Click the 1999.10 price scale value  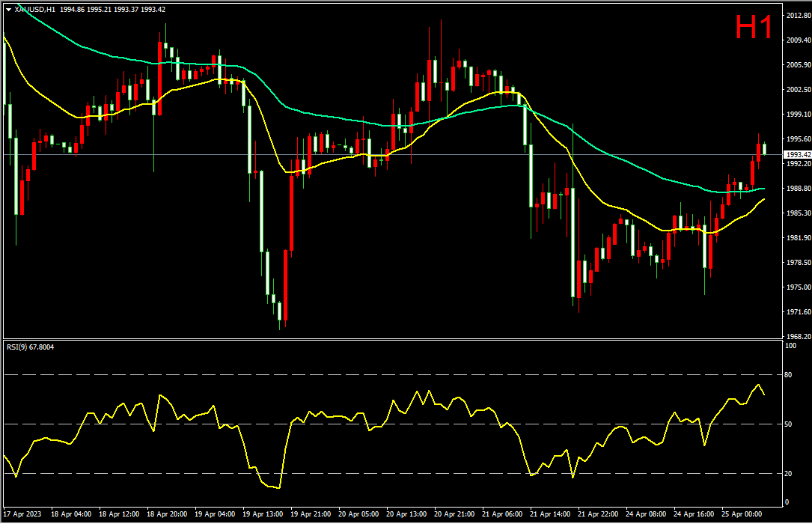click(799, 115)
